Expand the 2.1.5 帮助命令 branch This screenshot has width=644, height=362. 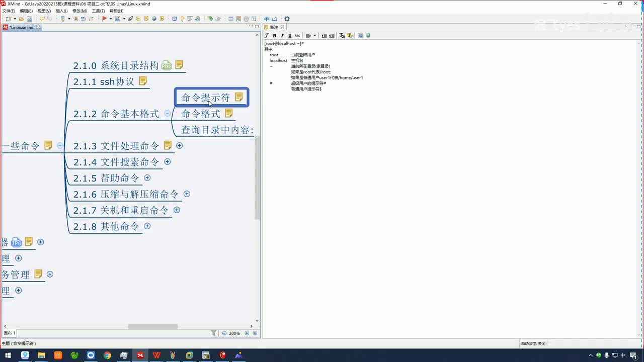point(147,178)
